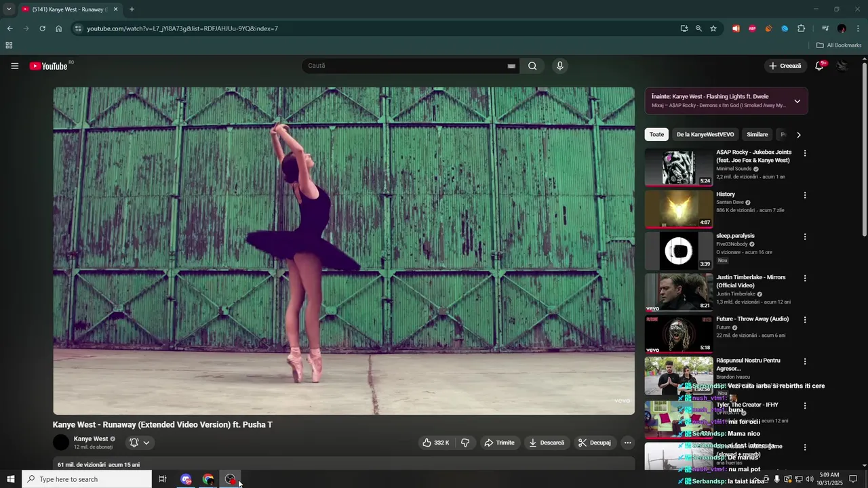
Task: Open subscription notification bell dropdown
Action: (140, 443)
